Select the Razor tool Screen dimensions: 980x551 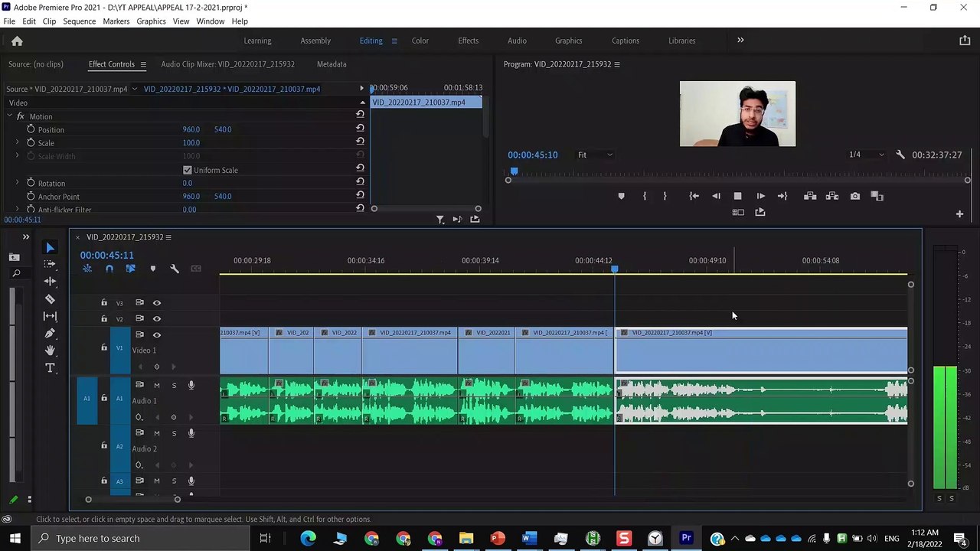tap(51, 299)
